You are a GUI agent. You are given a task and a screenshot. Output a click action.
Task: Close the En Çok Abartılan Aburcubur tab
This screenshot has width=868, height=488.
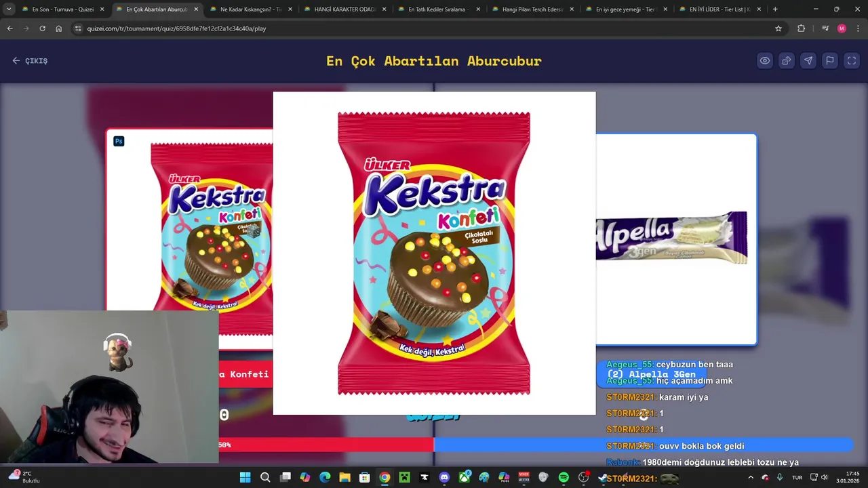[196, 9]
